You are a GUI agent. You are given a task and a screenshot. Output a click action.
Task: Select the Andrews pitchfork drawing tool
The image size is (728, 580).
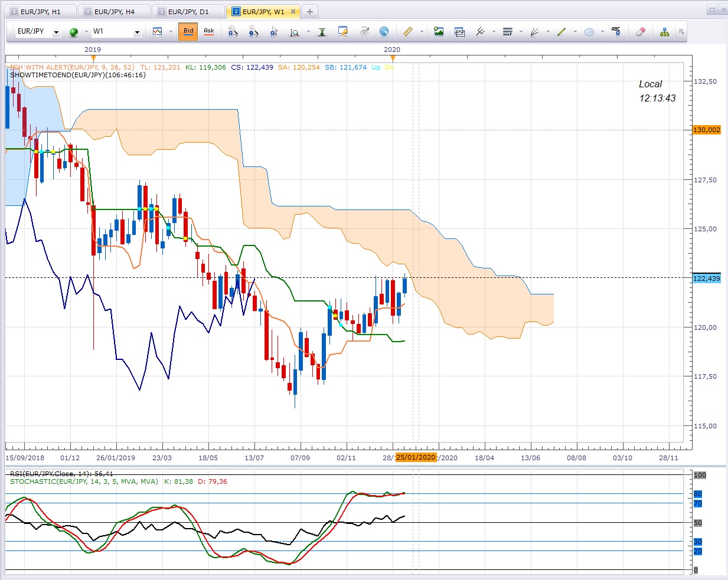point(480,32)
